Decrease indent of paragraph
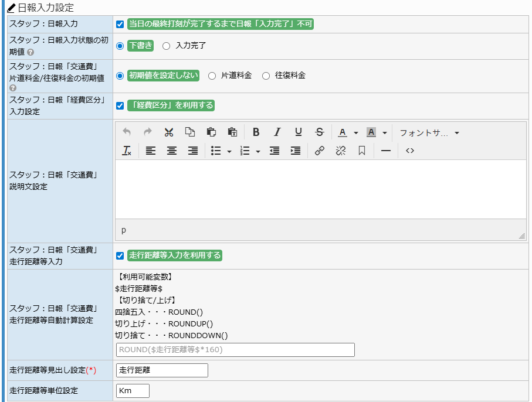 point(275,151)
